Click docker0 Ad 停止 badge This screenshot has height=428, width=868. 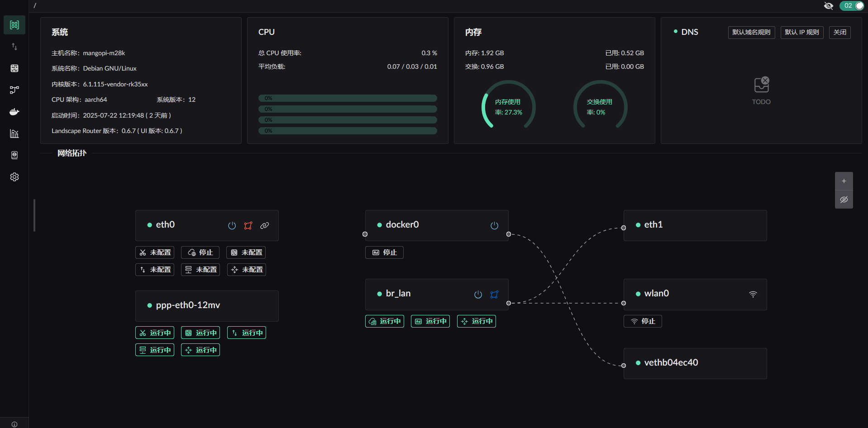(x=384, y=252)
